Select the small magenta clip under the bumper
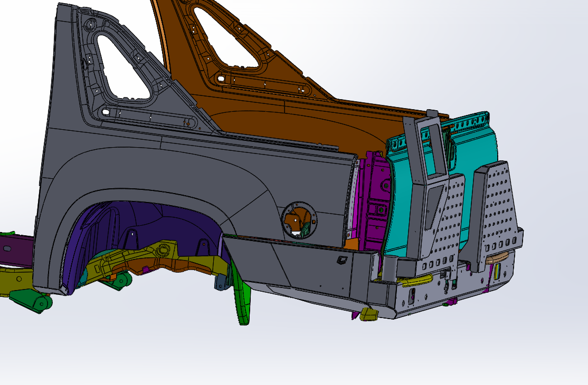 (451, 302)
